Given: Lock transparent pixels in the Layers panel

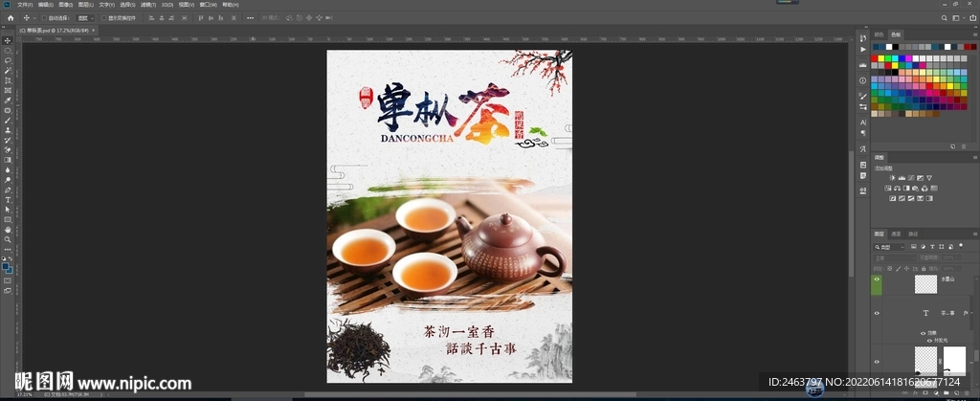Looking at the screenshot, I should coord(889,269).
